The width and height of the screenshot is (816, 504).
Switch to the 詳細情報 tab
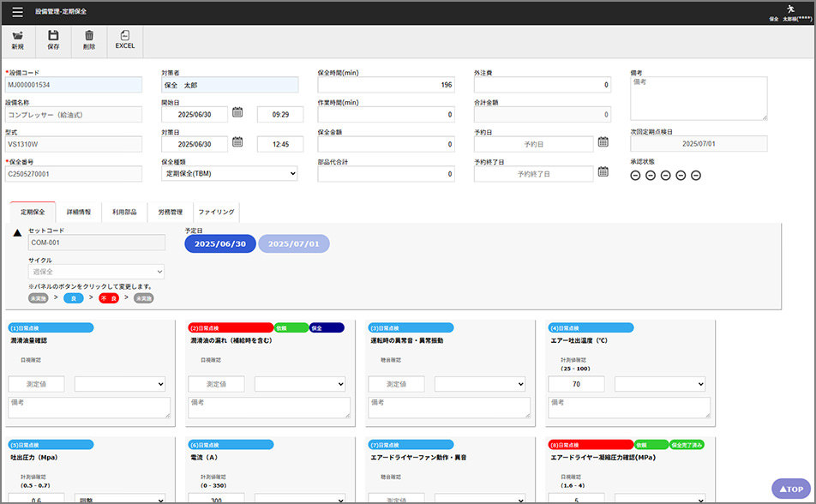(79, 212)
